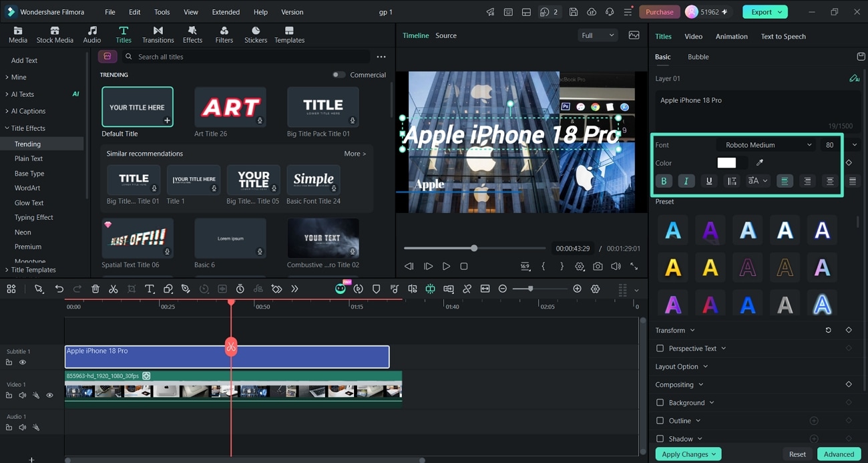Pick a color with the eyedropper
Image resolution: width=868 pixels, height=463 pixels.
(760, 163)
